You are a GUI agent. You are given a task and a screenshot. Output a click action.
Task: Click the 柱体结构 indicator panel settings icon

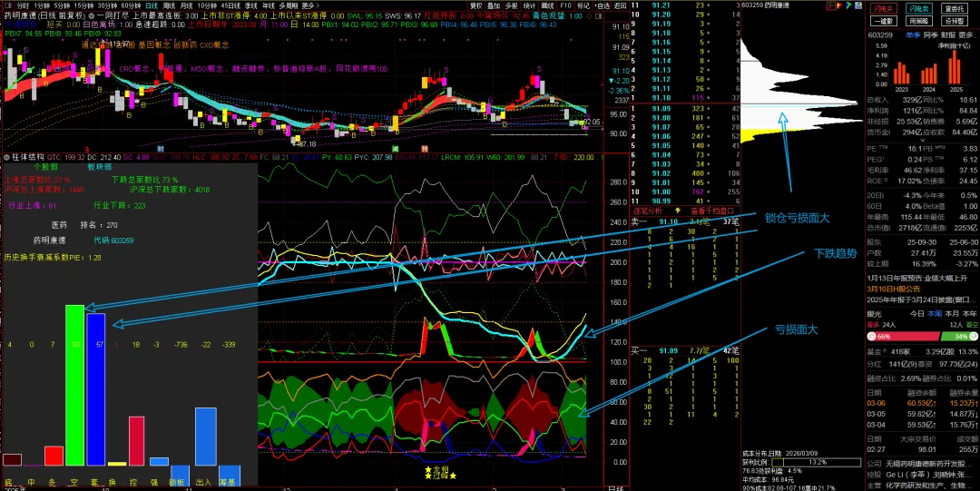click(x=7, y=156)
